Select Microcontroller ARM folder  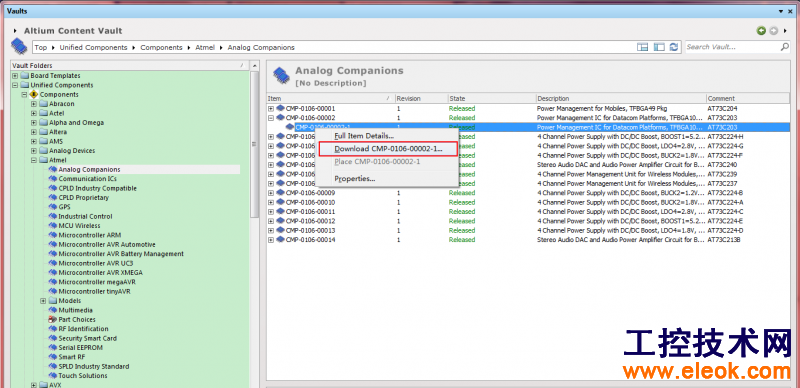click(90, 235)
